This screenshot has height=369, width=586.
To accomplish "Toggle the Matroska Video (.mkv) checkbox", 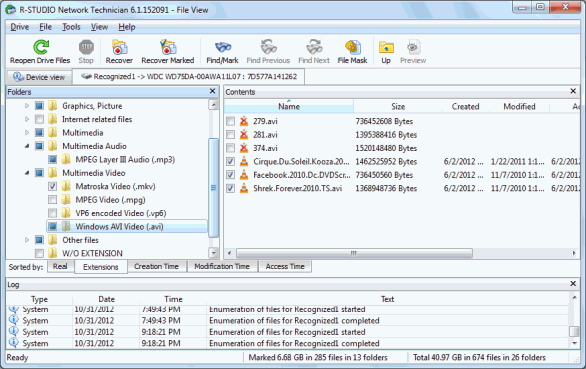I will click(x=53, y=186).
